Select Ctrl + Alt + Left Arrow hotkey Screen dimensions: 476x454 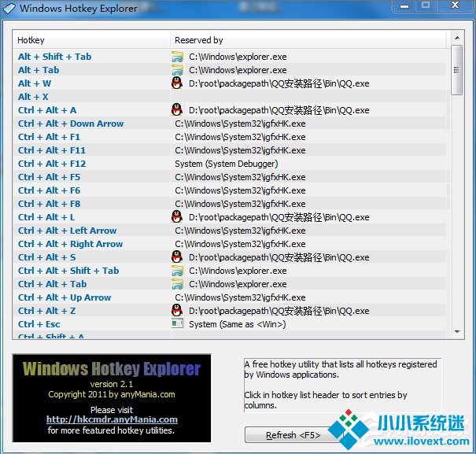click(x=67, y=231)
